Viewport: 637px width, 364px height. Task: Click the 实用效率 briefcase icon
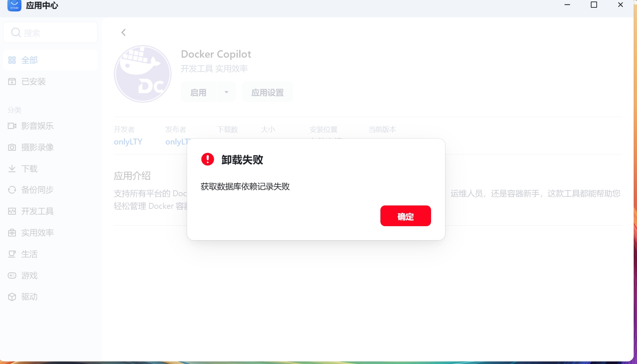(12, 232)
